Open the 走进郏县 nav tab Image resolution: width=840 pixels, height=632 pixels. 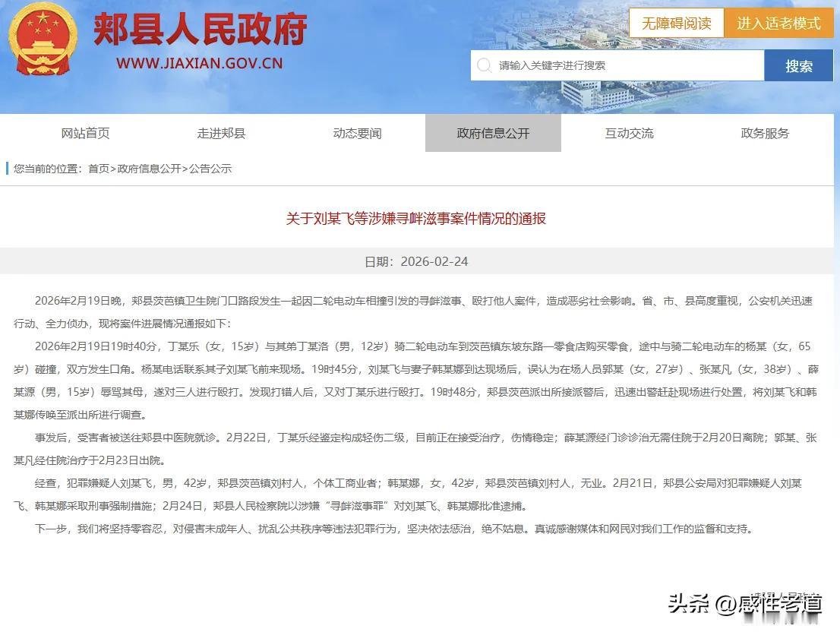(221, 133)
